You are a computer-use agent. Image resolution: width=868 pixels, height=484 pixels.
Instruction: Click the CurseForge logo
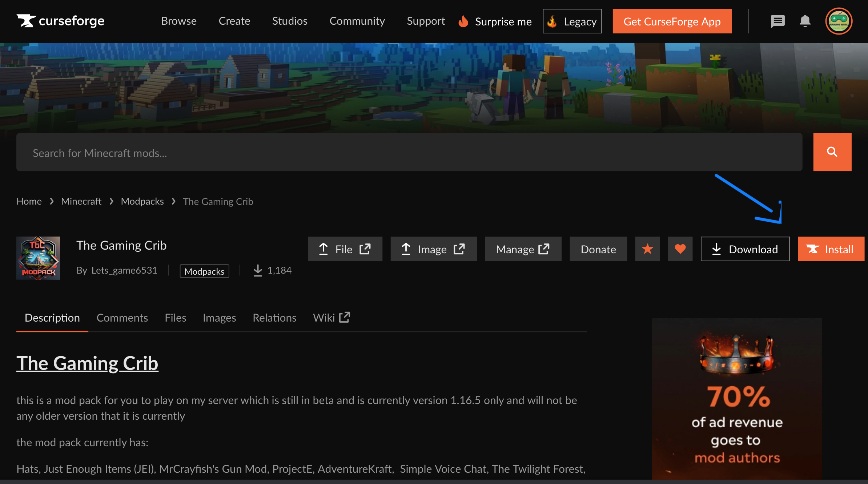point(60,21)
